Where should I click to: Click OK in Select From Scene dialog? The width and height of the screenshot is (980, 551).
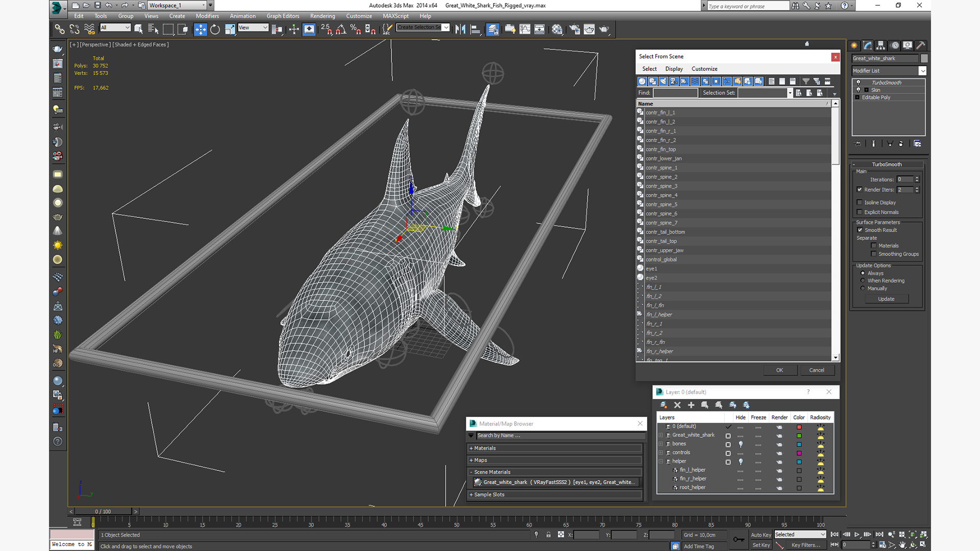click(780, 370)
